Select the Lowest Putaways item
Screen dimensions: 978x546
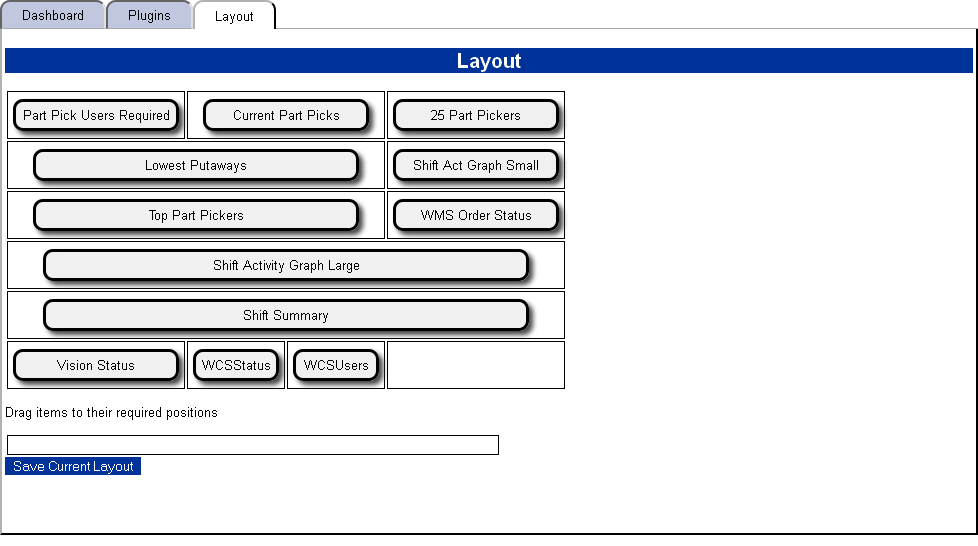(196, 165)
